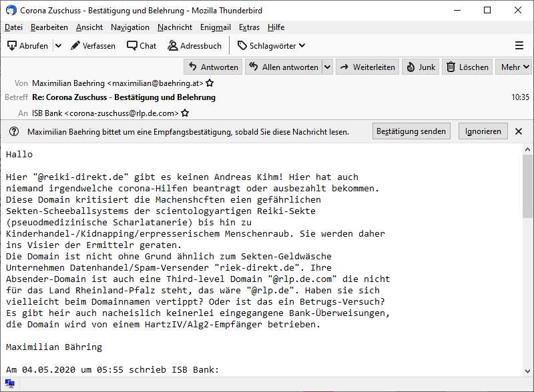This screenshot has height=392, width=534.
Task: Click the Allen antworten double-arrow icon
Action: (254, 67)
